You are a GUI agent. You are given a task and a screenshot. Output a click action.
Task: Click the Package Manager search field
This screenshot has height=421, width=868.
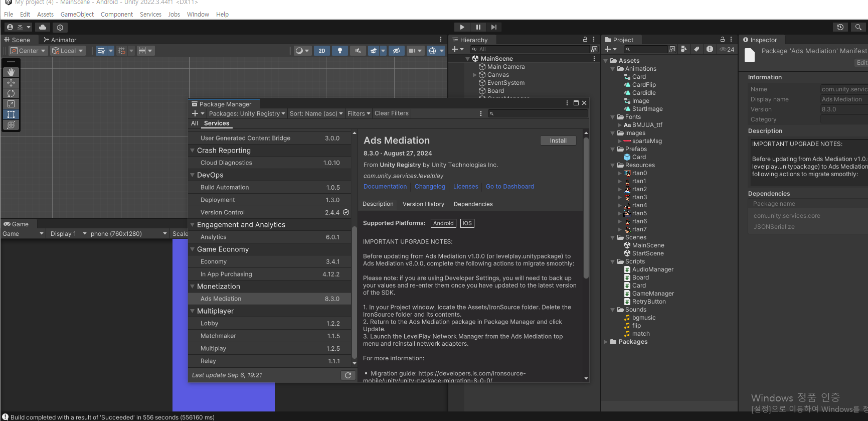coord(538,113)
